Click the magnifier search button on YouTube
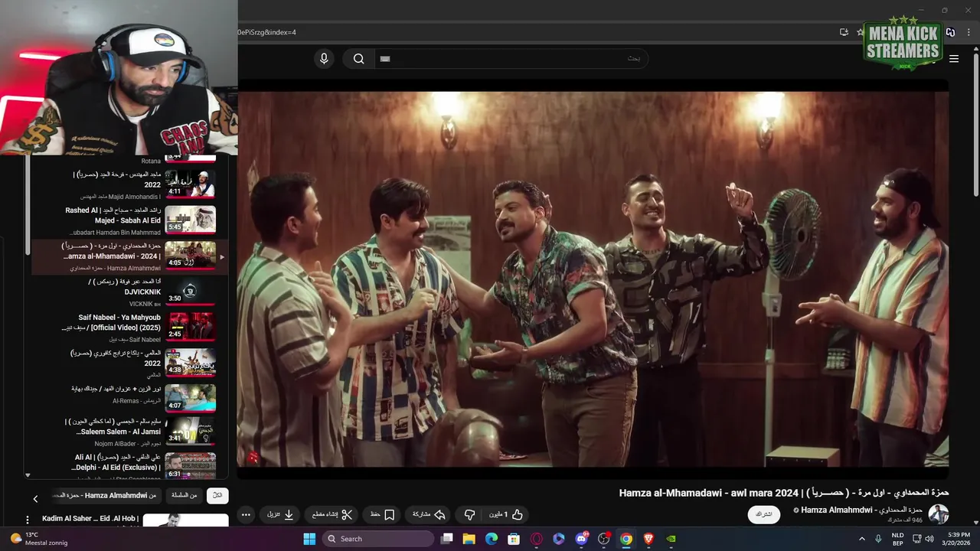The image size is (980, 551). [x=358, y=59]
